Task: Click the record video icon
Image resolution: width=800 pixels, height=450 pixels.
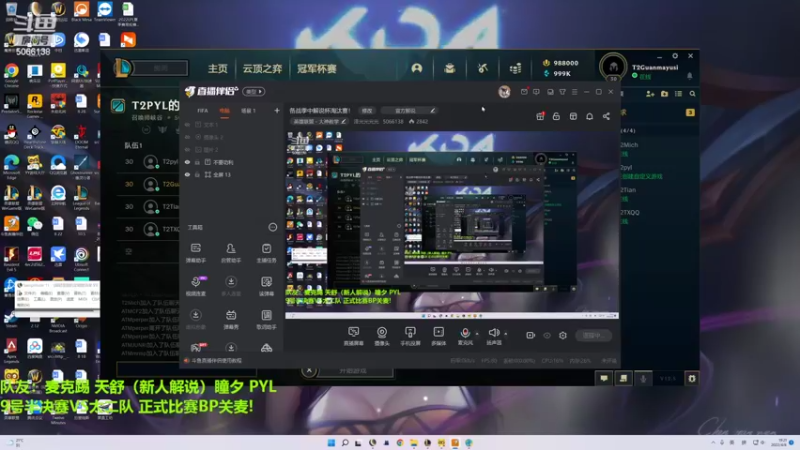Action: [531, 335]
